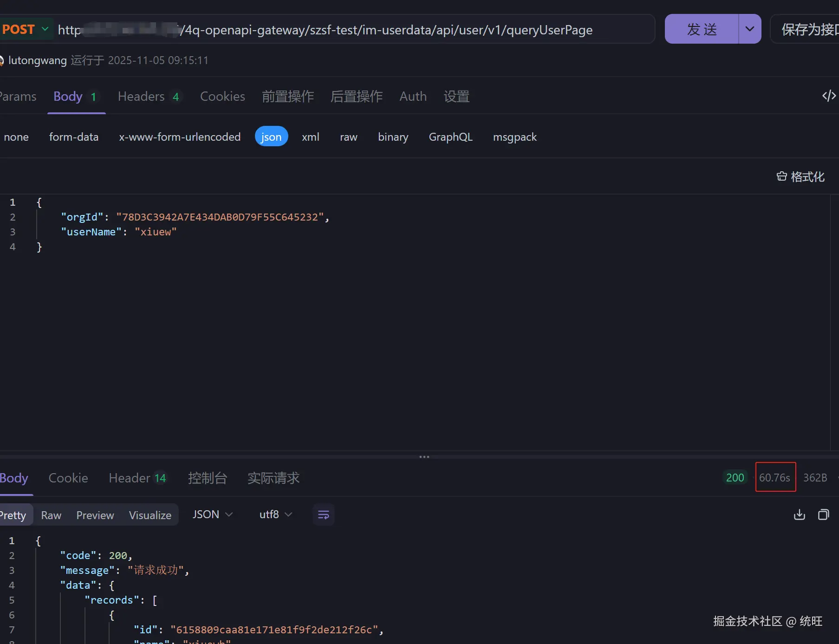Click the 发送 send button
Viewport: 839px width, 644px height.
[702, 29]
